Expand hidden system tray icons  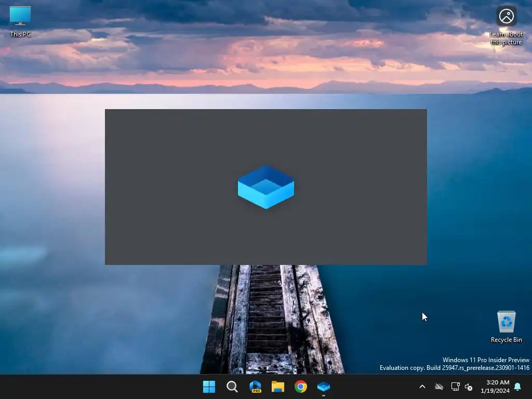pos(422,387)
